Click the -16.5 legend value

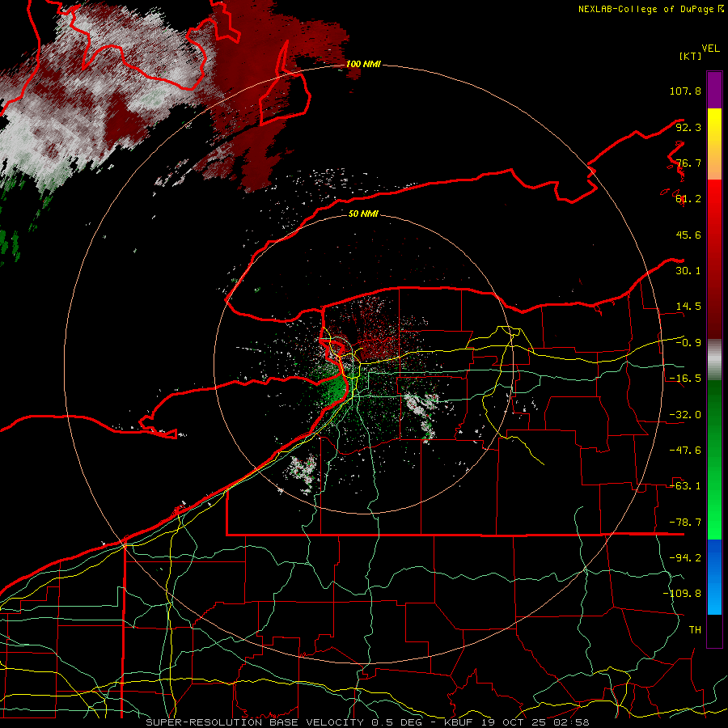tap(685, 379)
